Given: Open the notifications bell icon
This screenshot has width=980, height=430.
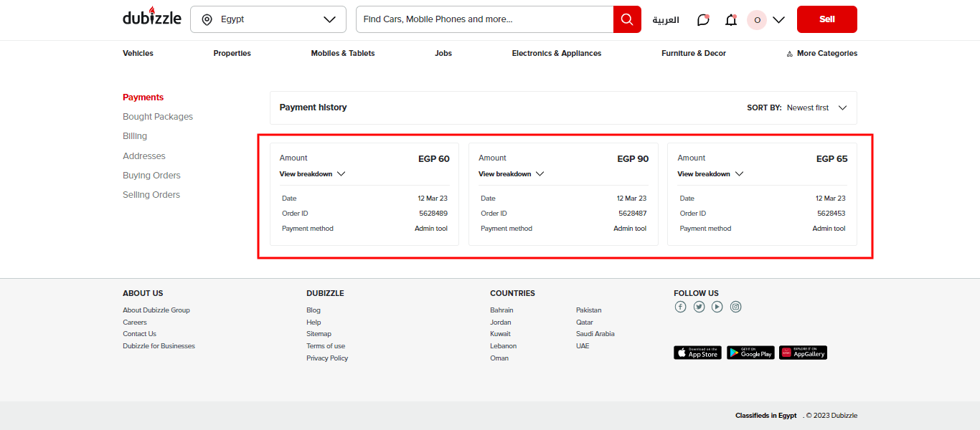Looking at the screenshot, I should coord(730,19).
